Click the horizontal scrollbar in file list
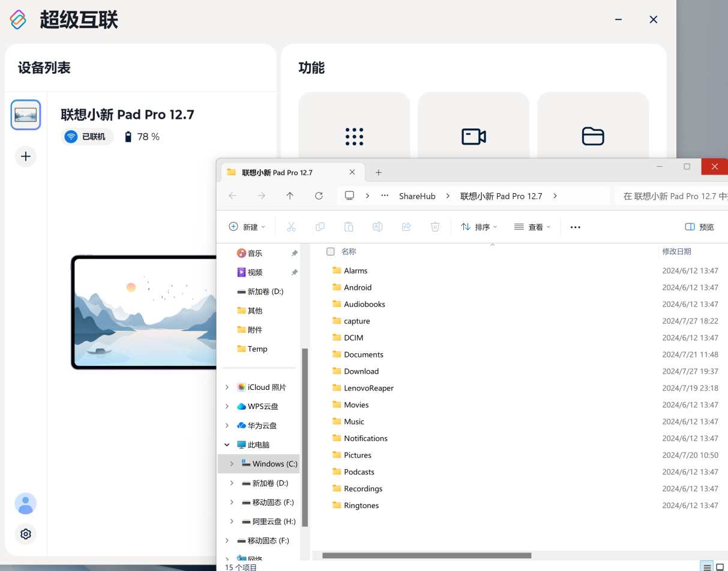 pos(426,555)
